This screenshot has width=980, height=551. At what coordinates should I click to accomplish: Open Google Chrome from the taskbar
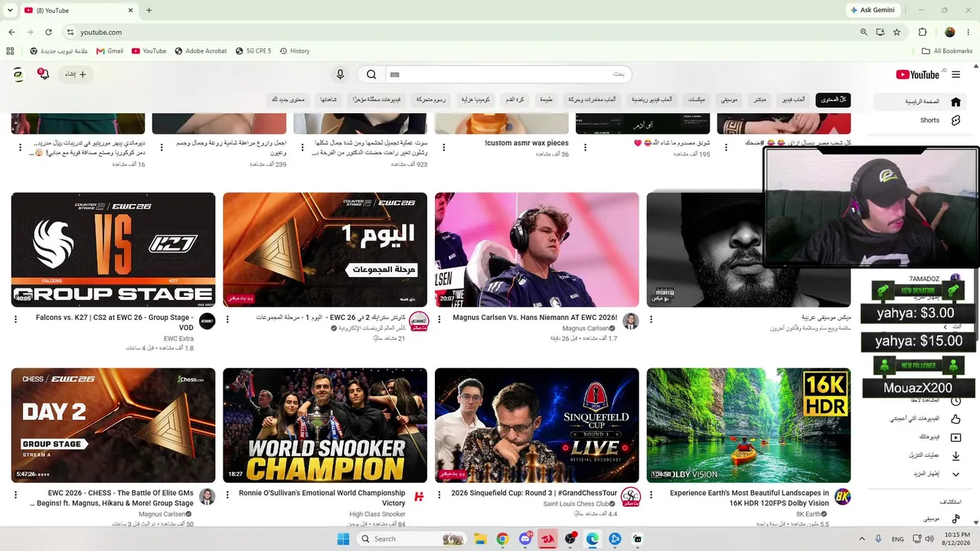pos(502,539)
